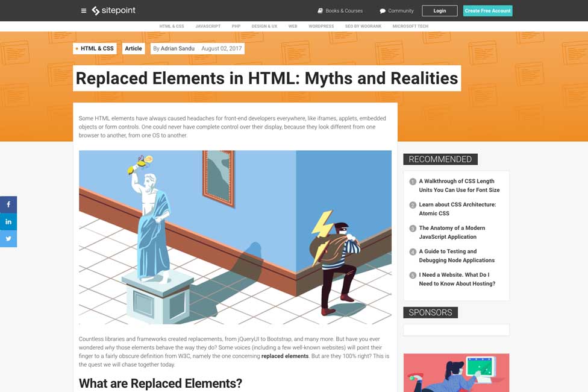The width and height of the screenshot is (588, 392).
Task: Open Design & UX nav category
Action: point(264,27)
